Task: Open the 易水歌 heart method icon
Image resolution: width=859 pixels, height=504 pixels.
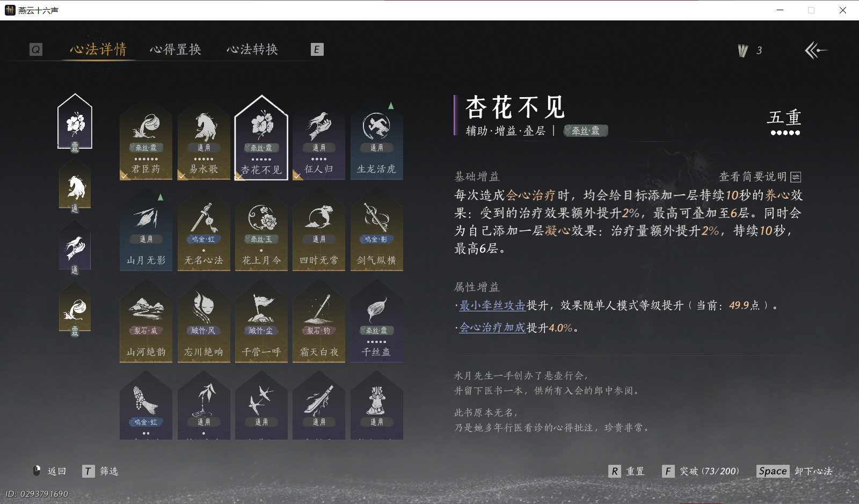Action: pyautogui.click(x=204, y=141)
